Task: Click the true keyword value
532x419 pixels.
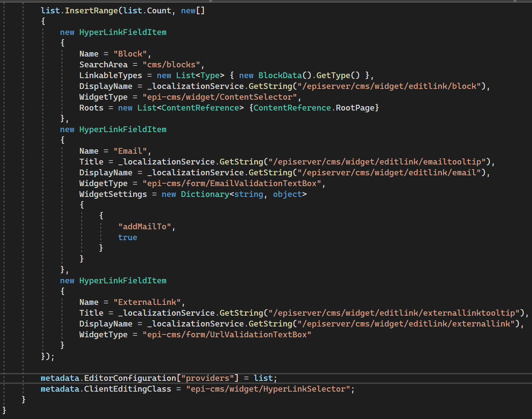Action: pos(127,238)
